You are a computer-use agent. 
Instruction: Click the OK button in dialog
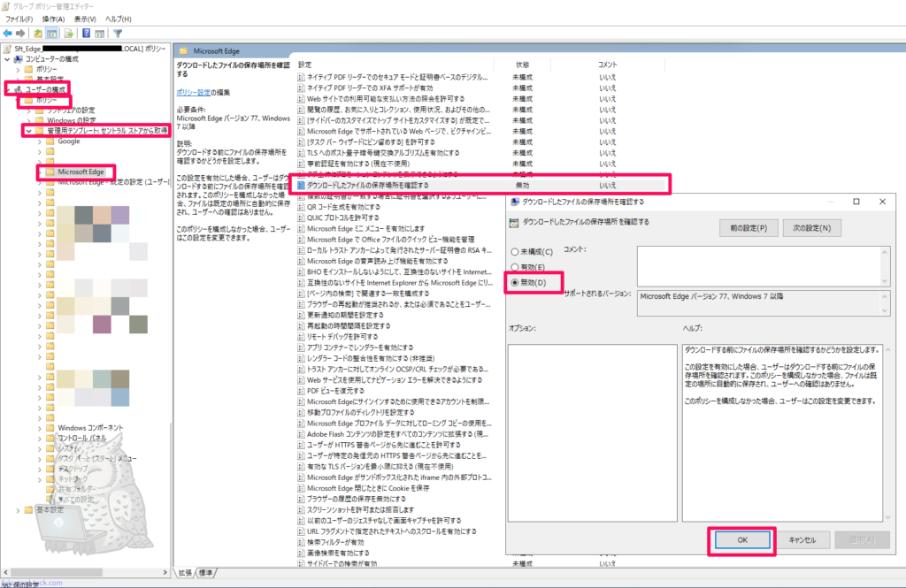click(742, 540)
